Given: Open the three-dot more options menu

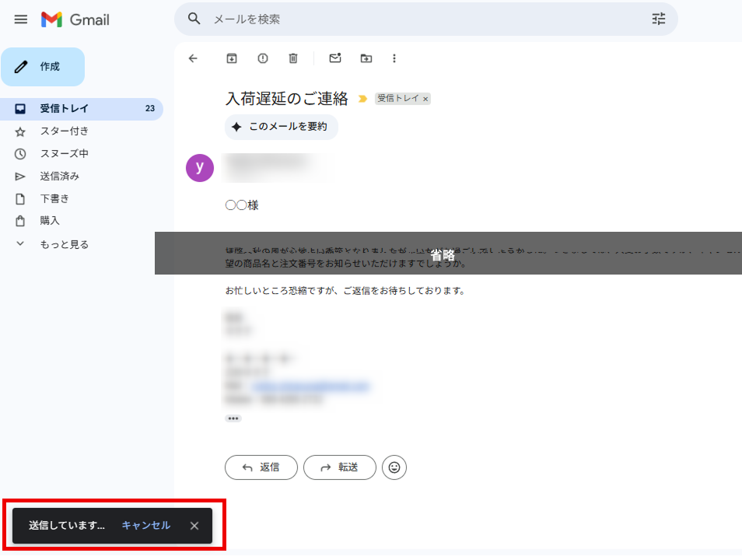Looking at the screenshot, I should 394,58.
